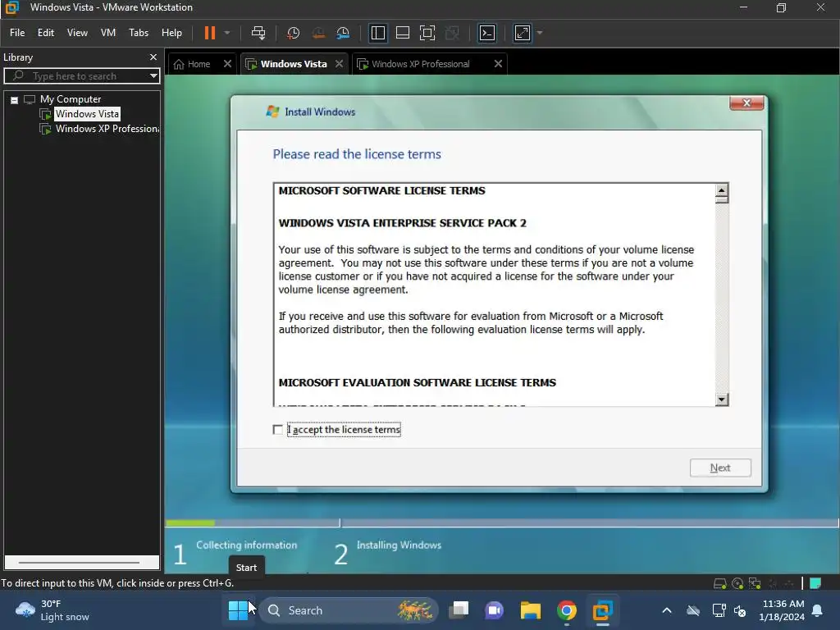Viewport: 840px width, 630px height.
Task: Select Windows Vista in the library tree
Action: (87, 114)
